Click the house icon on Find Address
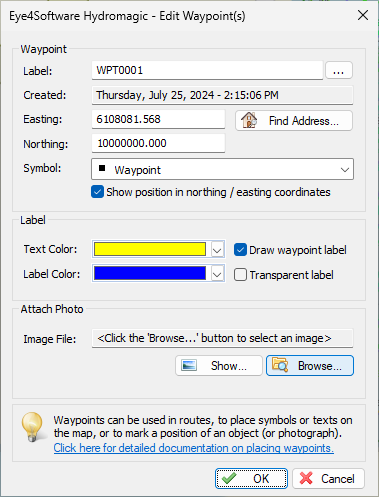This screenshot has height=497, width=379. (249, 120)
